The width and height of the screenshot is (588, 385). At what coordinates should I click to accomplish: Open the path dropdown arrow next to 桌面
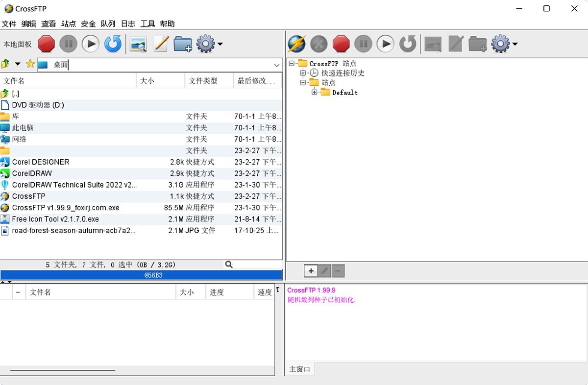tap(277, 64)
